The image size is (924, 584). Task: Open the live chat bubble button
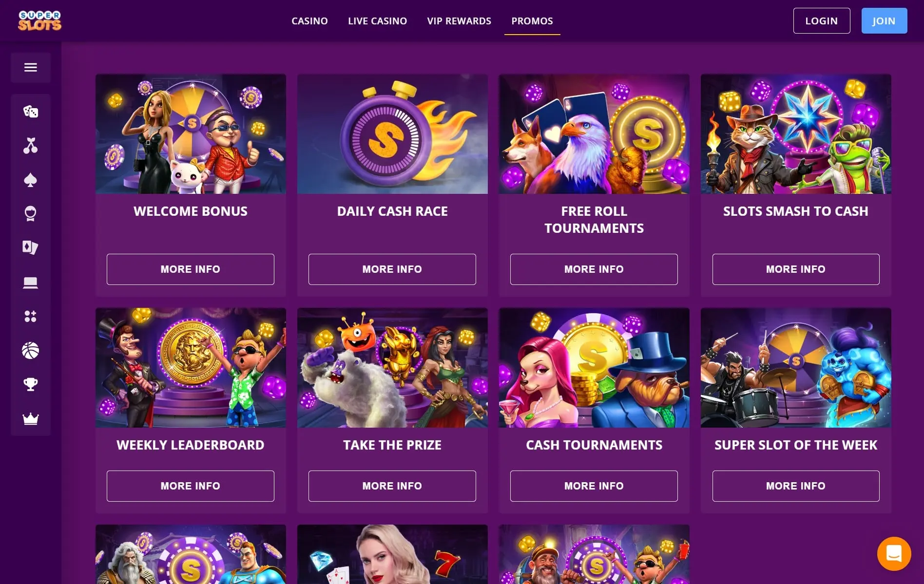(894, 554)
